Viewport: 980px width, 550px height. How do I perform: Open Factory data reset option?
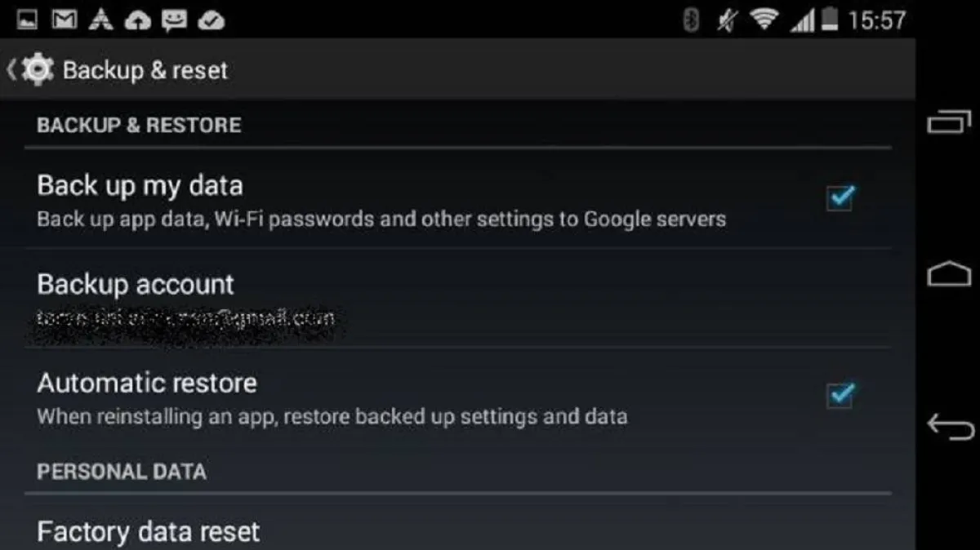(148, 532)
